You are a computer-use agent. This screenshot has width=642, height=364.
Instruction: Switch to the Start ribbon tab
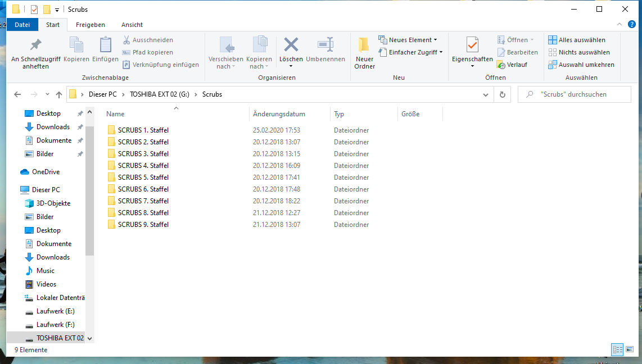pos(53,25)
